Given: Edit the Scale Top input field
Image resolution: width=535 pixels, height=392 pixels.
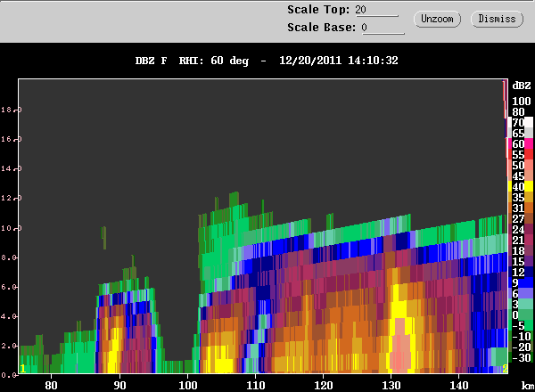Looking at the screenshot, I should (x=376, y=10).
